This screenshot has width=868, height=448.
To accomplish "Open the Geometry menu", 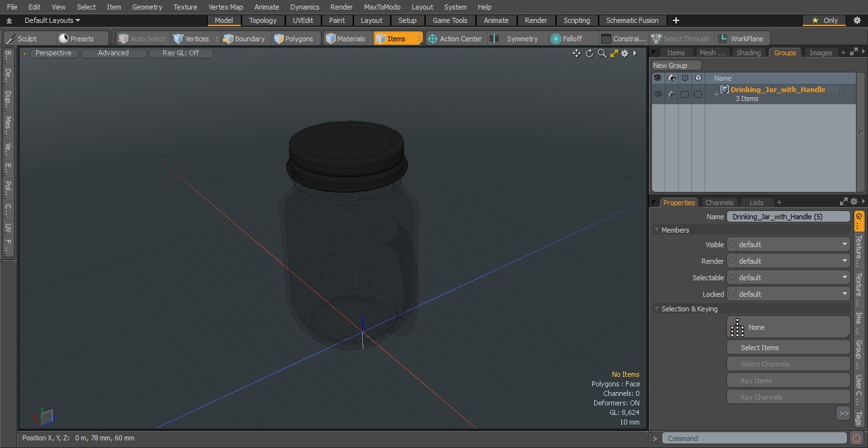I will coord(147,7).
